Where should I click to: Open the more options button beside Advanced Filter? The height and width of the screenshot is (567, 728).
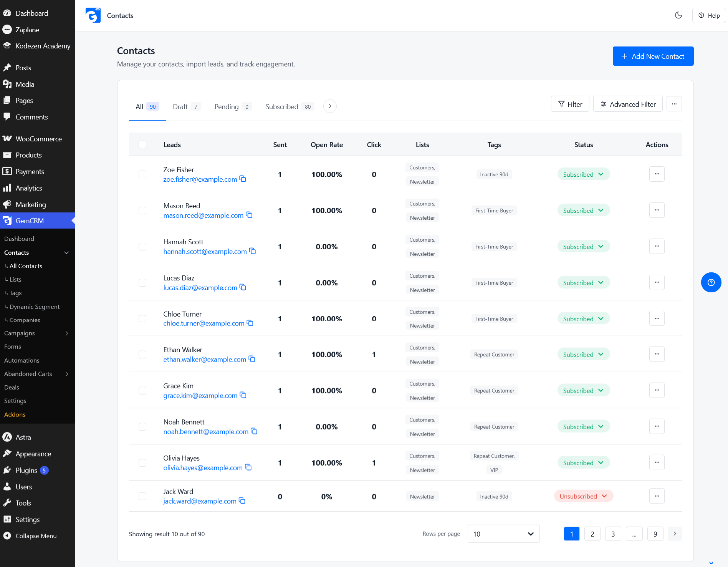674,104
